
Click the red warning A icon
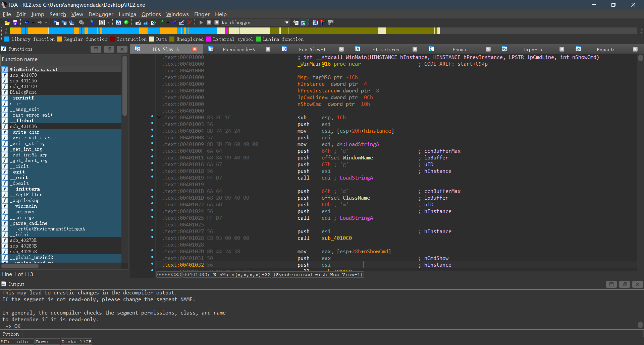[118, 22]
